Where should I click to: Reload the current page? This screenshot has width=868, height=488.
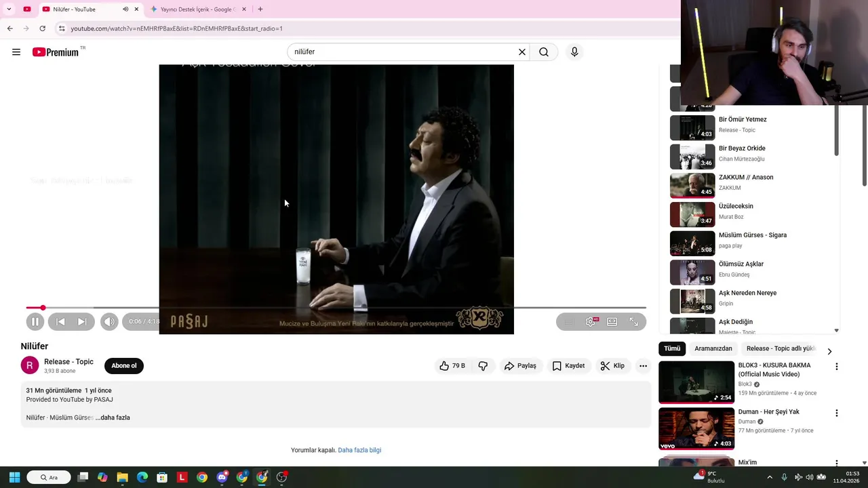[42, 28]
